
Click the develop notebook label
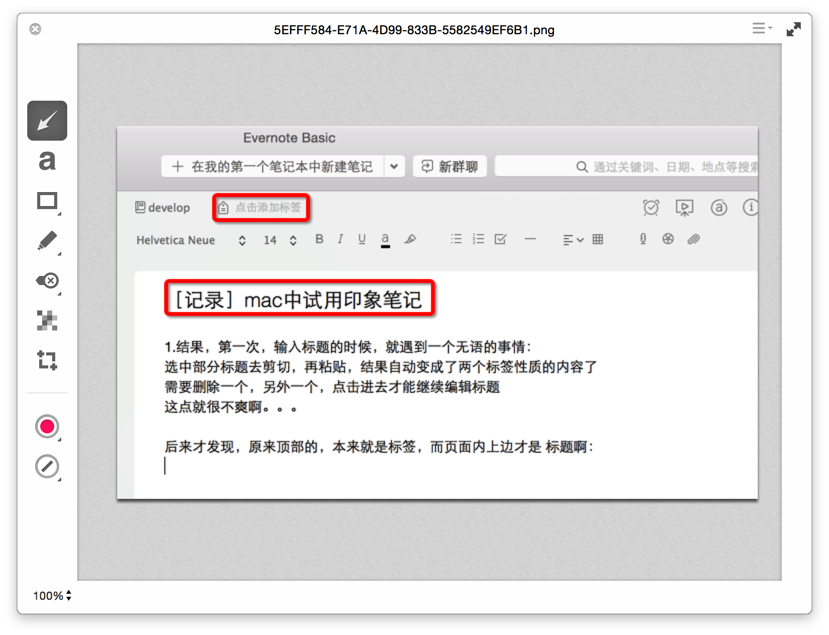[x=162, y=208]
